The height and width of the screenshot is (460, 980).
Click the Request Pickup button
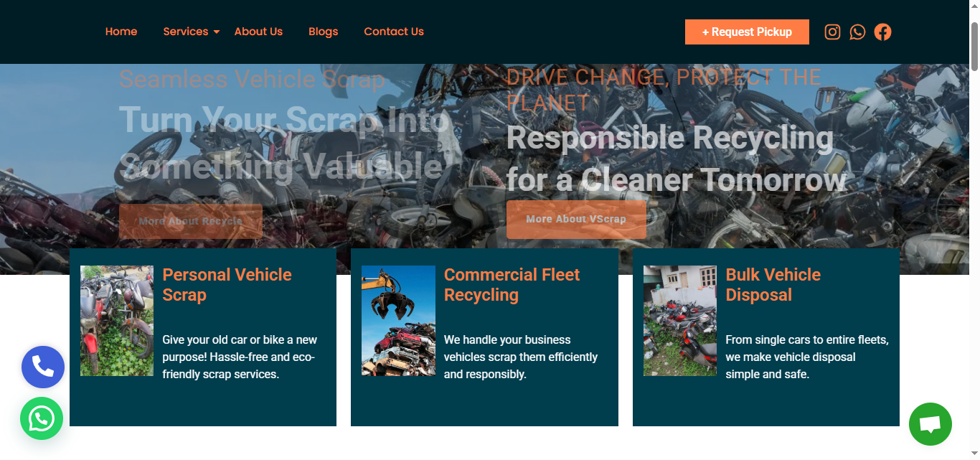747,32
